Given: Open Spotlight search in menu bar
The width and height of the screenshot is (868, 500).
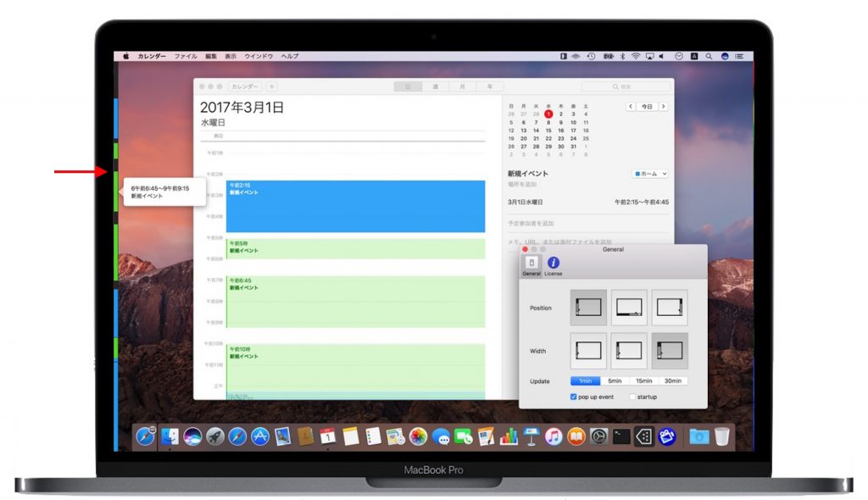Looking at the screenshot, I should tap(709, 57).
